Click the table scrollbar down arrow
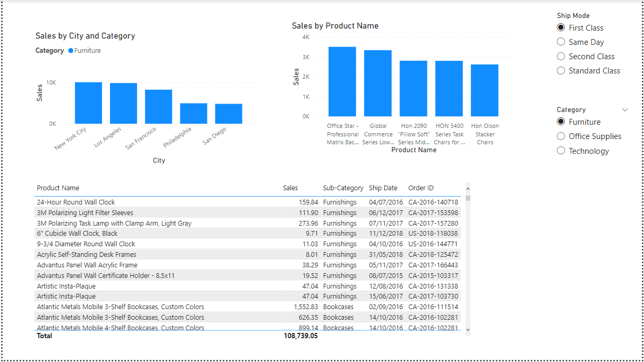Viewport: 644px width, 362px height. (468, 329)
